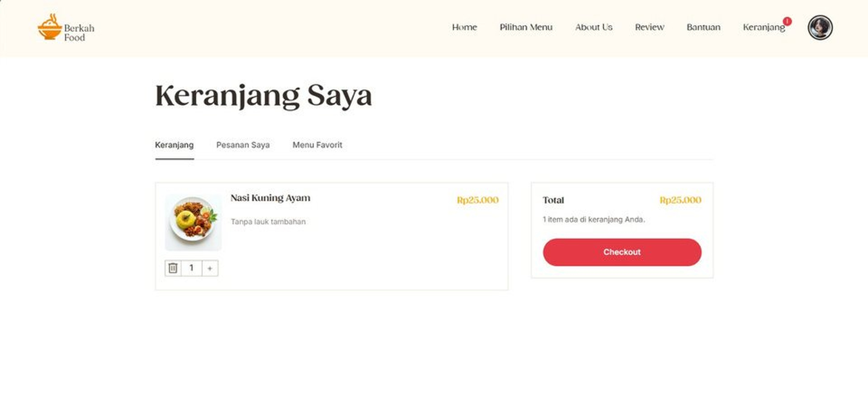Open Keranjang in top navigation
The width and height of the screenshot is (868, 408).
click(764, 28)
